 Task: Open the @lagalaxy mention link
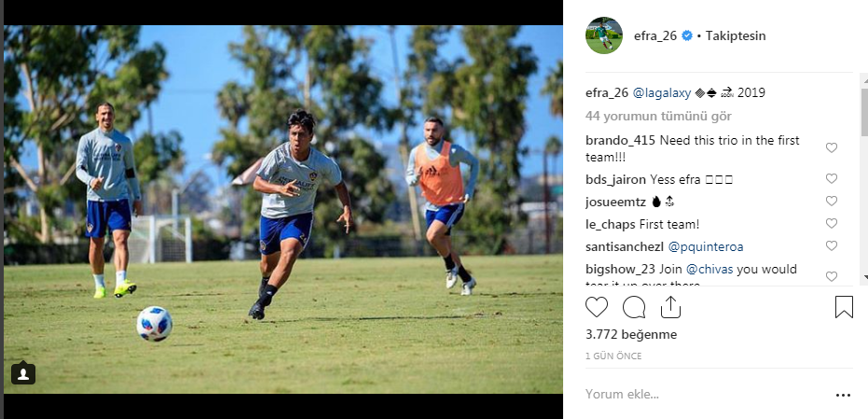(662, 93)
